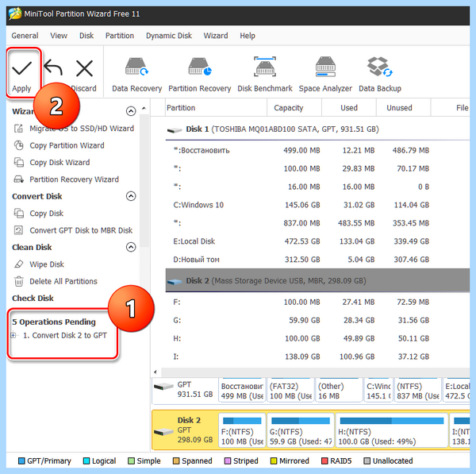This screenshot has height=474, width=476.
Task: Click the Logical legend color box
Action: tap(86, 461)
